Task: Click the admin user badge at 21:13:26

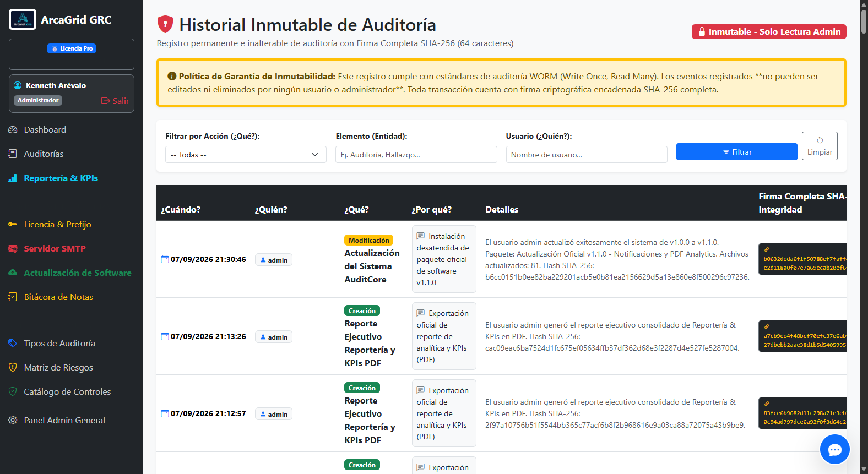Action: click(274, 337)
